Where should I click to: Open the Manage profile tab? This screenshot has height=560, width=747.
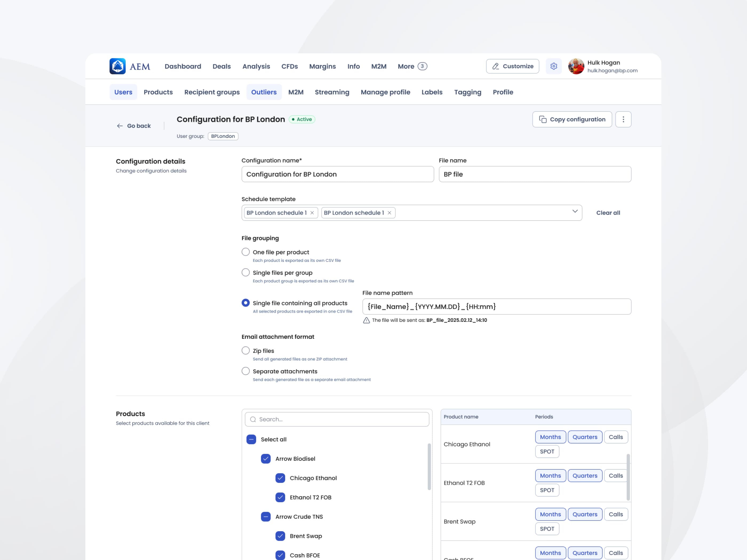(x=385, y=92)
